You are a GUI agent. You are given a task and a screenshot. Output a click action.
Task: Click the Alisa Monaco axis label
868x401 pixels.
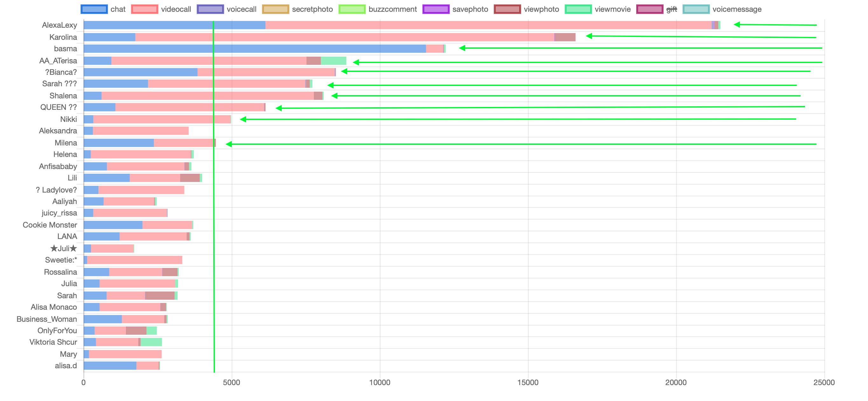coord(54,307)
